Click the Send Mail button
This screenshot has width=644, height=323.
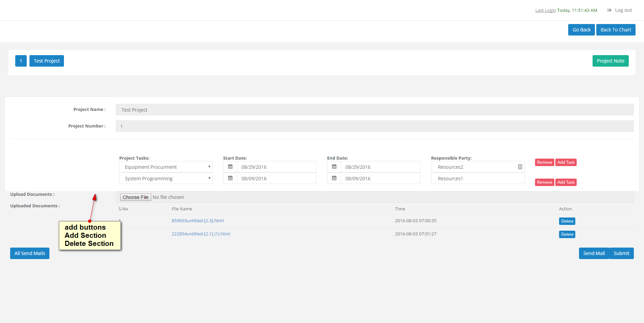tap(594, 253)
